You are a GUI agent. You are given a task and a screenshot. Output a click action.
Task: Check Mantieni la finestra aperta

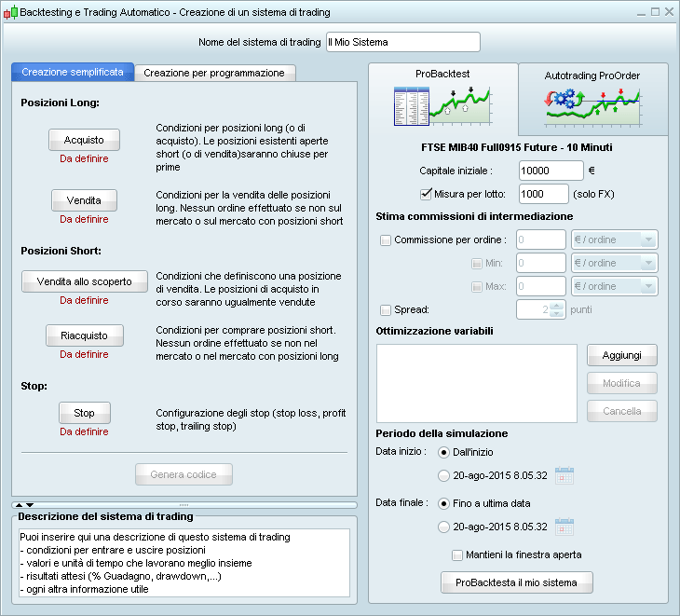pyautogui.click(x=457, y=554)
